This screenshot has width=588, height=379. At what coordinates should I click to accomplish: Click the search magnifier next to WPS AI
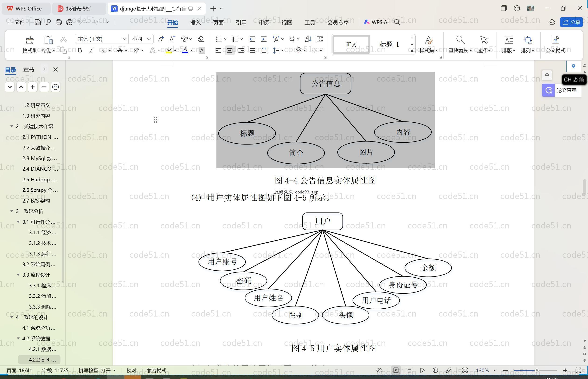397,22
